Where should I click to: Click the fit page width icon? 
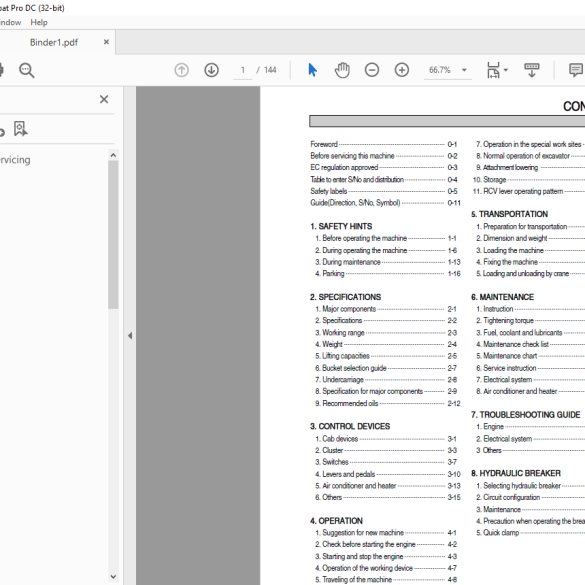coord(493,70)
